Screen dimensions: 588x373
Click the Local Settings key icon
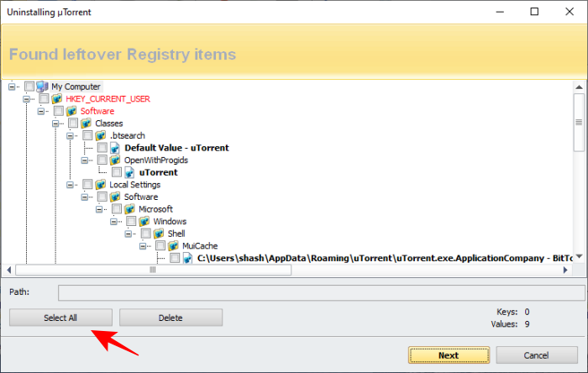coord(101,185)
